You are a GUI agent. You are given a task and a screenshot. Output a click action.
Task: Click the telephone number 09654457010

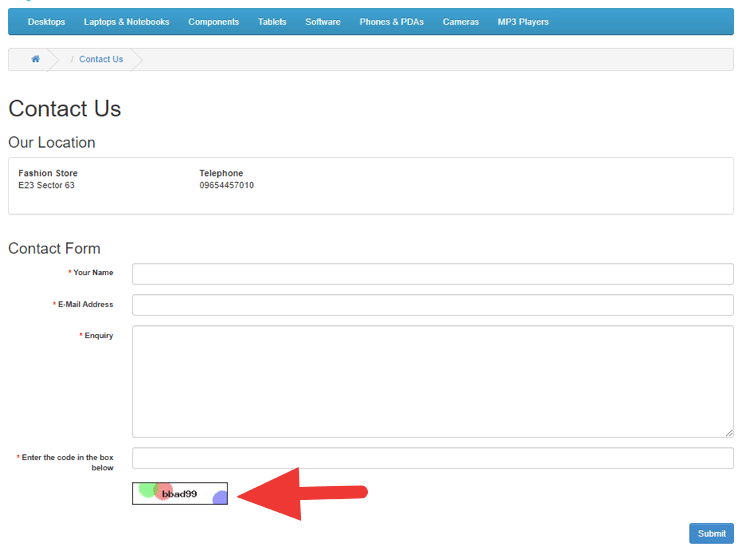227,185
